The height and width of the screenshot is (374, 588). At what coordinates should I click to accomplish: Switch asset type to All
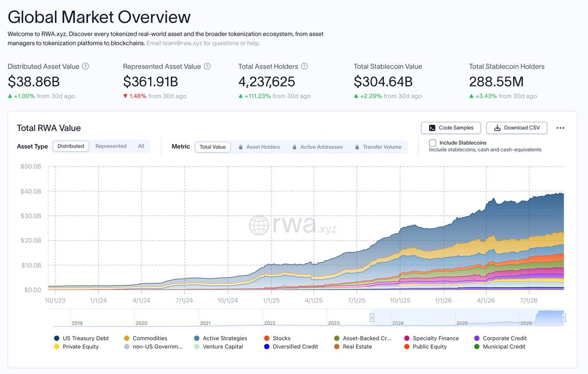141,146
